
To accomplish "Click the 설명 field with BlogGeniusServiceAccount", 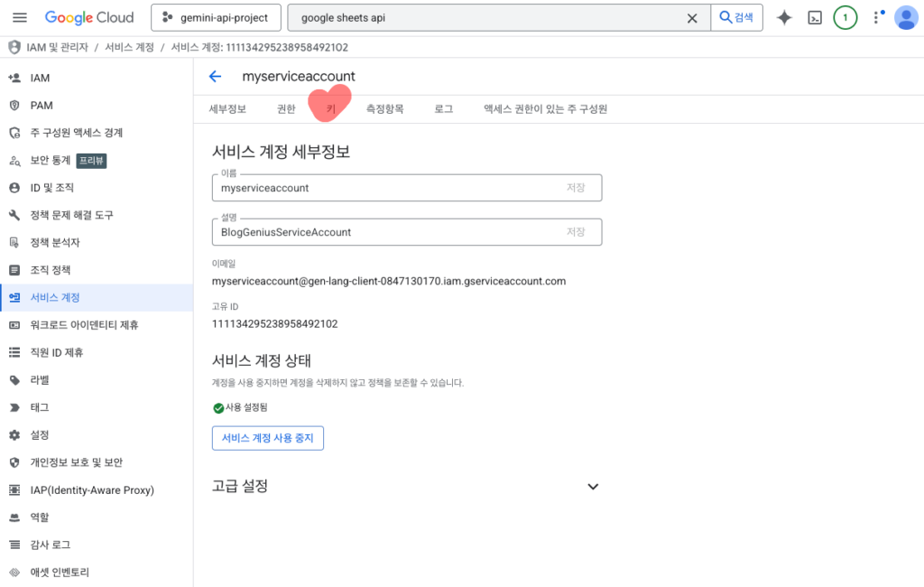I will pyautogui.click(x=388, y=232).
